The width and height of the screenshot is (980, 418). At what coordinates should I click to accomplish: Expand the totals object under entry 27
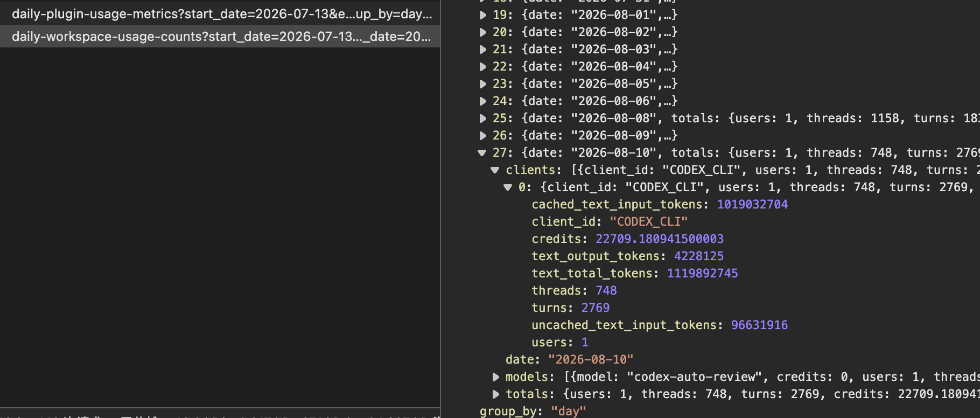point(496,394)
